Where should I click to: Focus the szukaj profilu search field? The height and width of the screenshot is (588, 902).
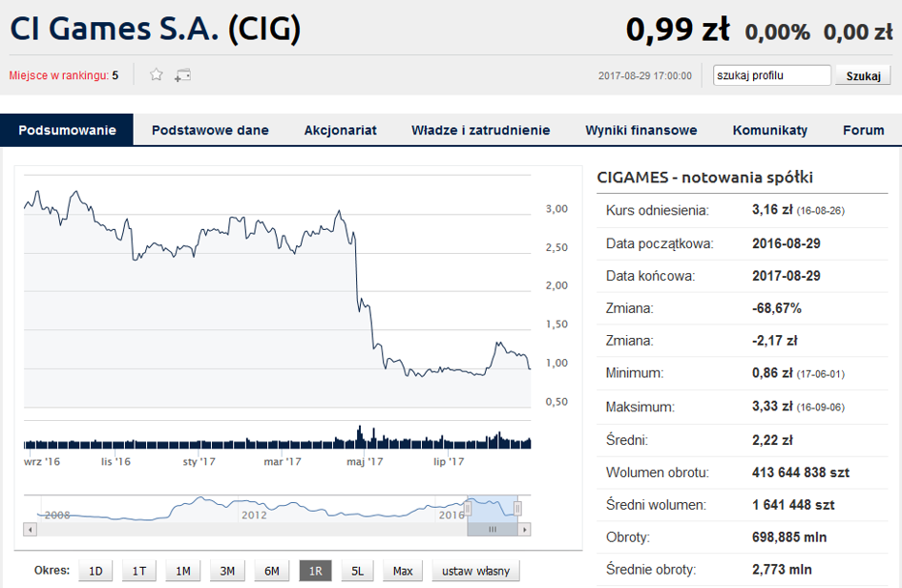click(x=772, y=75)
